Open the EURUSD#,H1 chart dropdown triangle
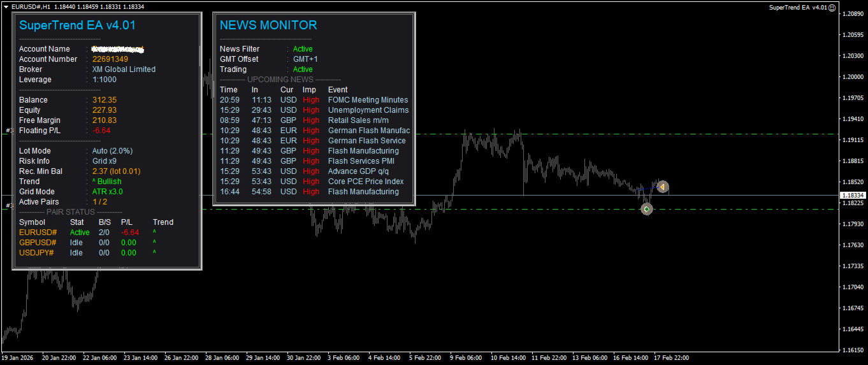This screenshot has height=365, width=868. (x=6, y=6)
